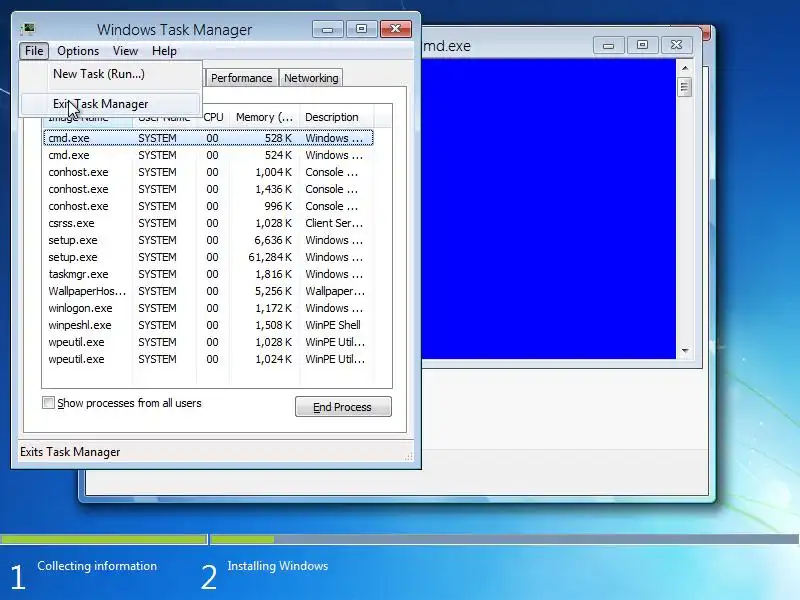Select the cmd.exe row using 528 K
The height and width of the screenshot is (600, 800).
[209, 138]
